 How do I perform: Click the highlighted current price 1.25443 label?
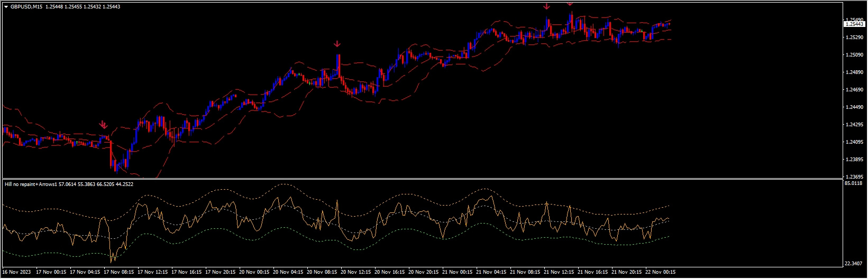854,24
